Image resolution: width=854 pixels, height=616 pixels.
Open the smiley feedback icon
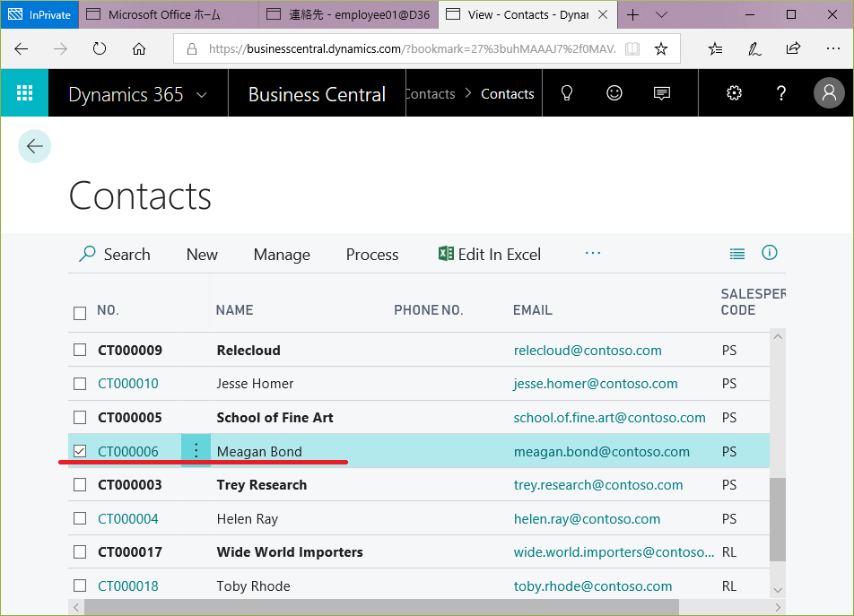(614, 93)
